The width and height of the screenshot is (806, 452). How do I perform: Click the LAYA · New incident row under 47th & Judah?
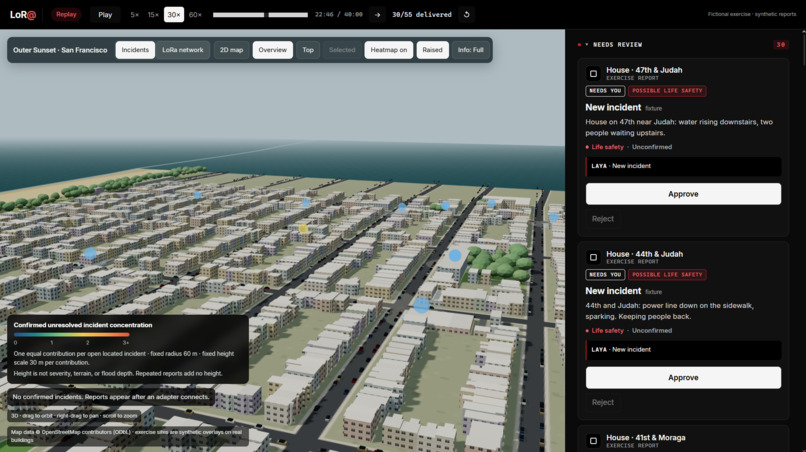pyautogui.click(x=683, y=166)
